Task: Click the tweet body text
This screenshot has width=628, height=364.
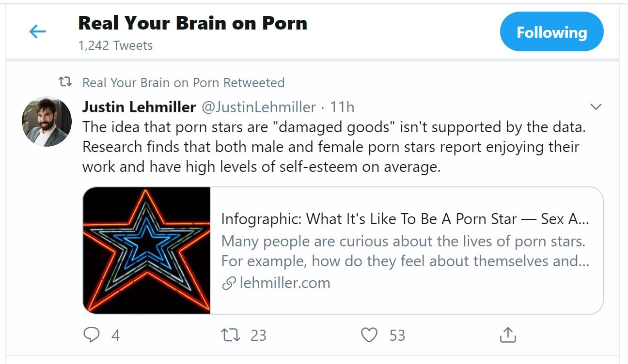Action: (330, 147)
